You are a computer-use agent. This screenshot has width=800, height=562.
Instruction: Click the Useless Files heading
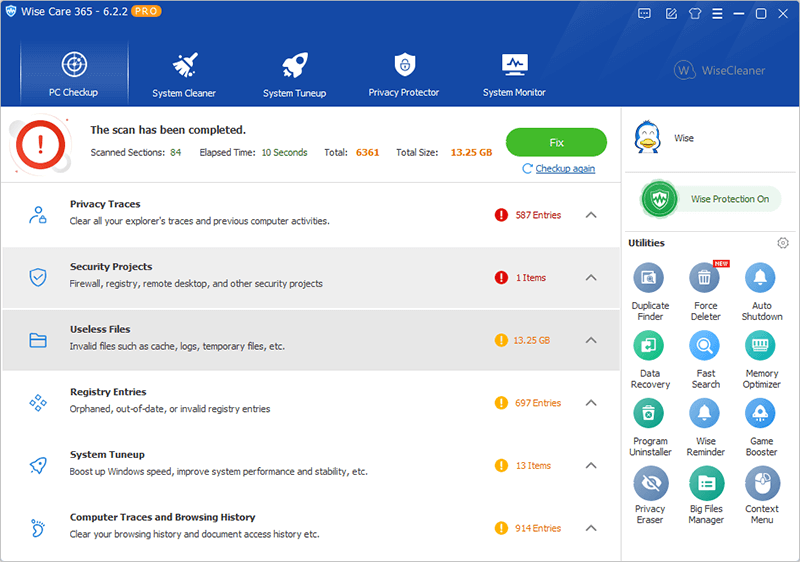tap(100, 329)
